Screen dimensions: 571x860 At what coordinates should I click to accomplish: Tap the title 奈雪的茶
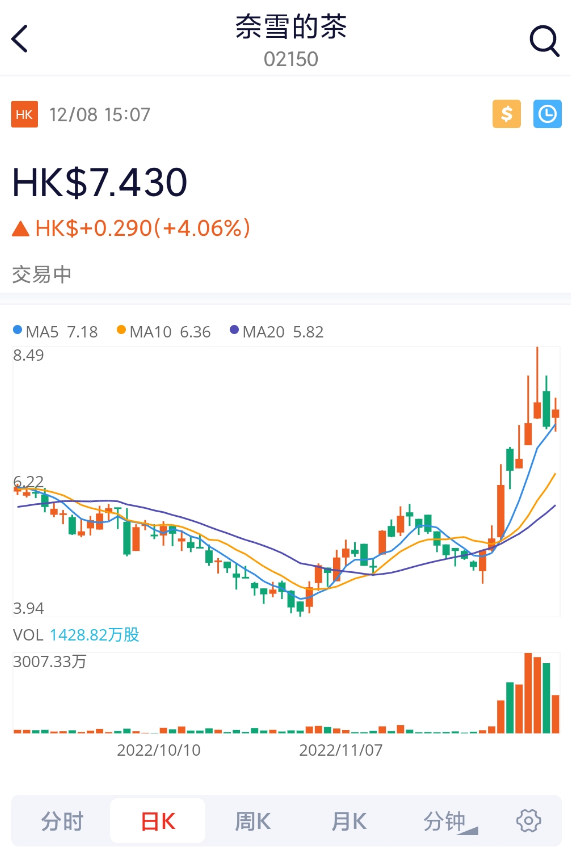[291, 26]
